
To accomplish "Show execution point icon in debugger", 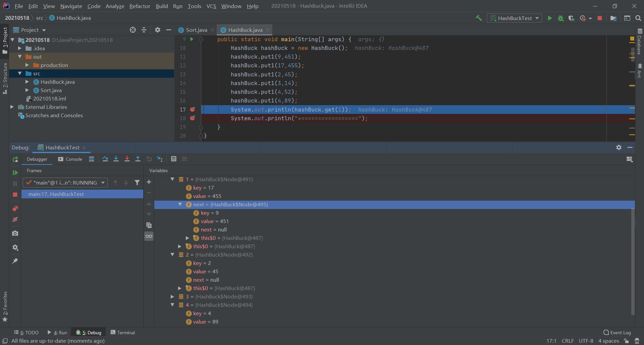I will click(92, 159).
